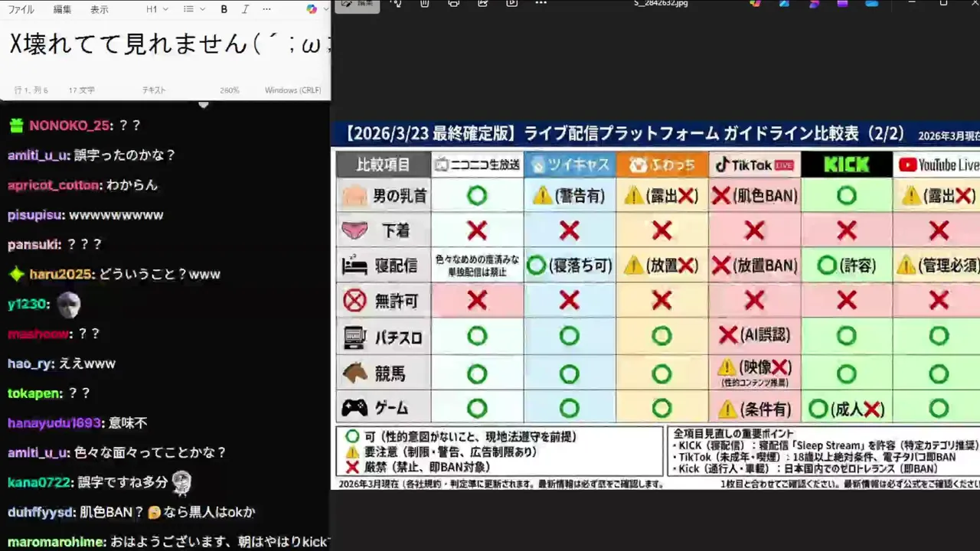Click the horse icon beside 競馬
The image size is (980, 551).
354,373
